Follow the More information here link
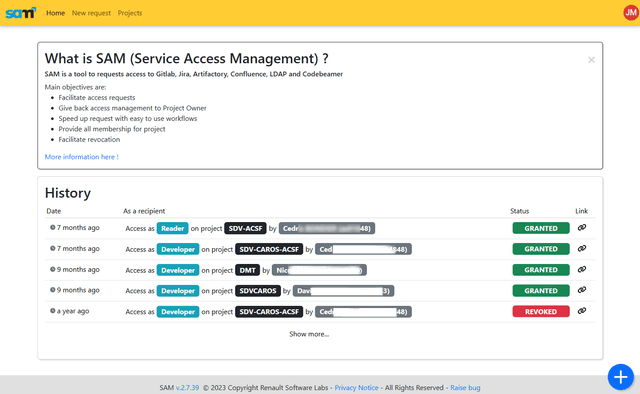This screenshot has width=640, height=394. click(x=82, y=157)
